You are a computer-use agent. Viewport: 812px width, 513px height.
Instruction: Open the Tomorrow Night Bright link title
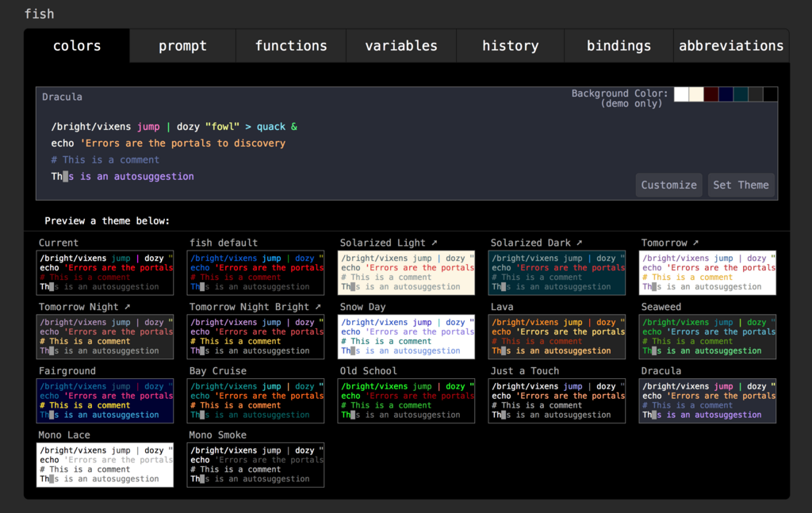coord(255,307)
